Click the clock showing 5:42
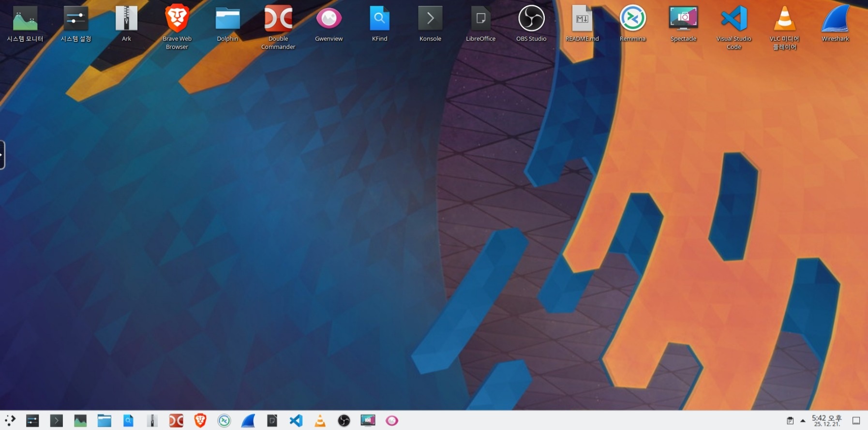The width and height of the screenshot is (868, 430). pos(826,421)
